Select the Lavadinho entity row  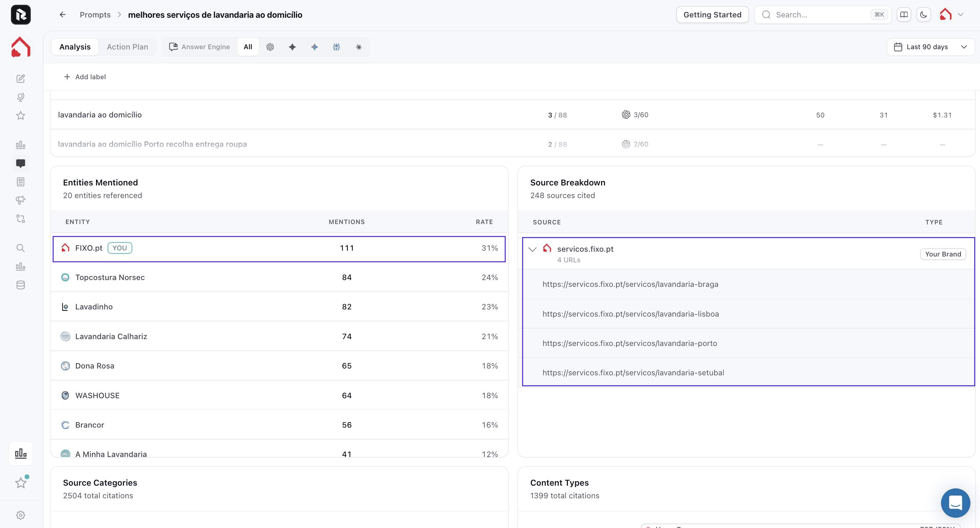point(279,307)
